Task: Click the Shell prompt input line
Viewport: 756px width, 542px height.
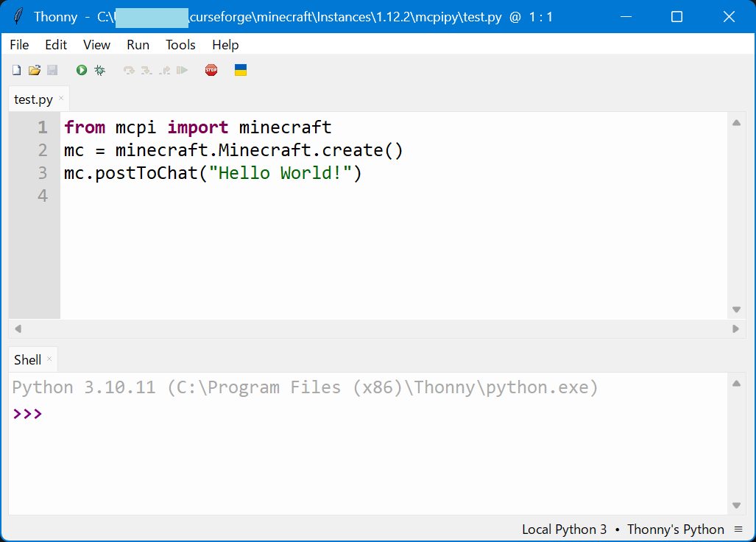Action: 368,414
